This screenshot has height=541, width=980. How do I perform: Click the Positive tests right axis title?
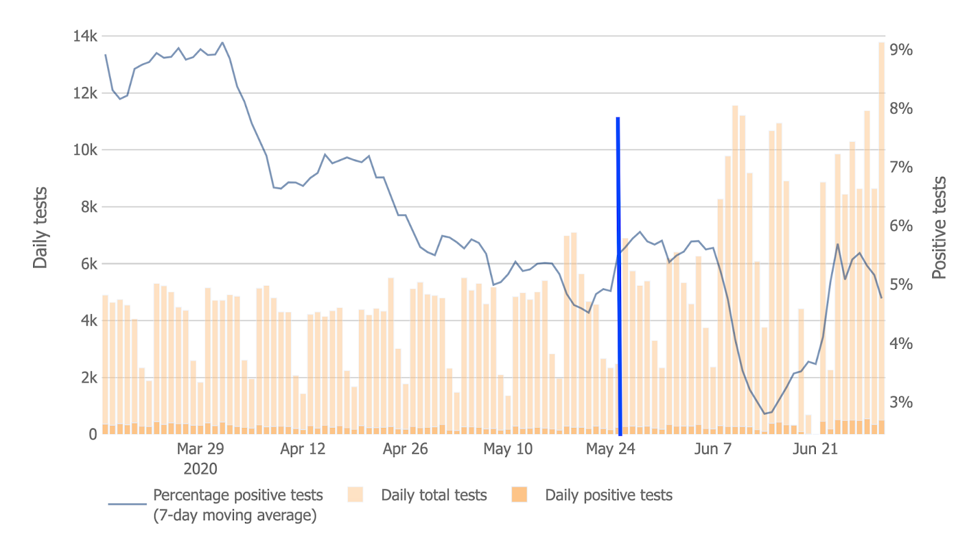pos(940,228)
